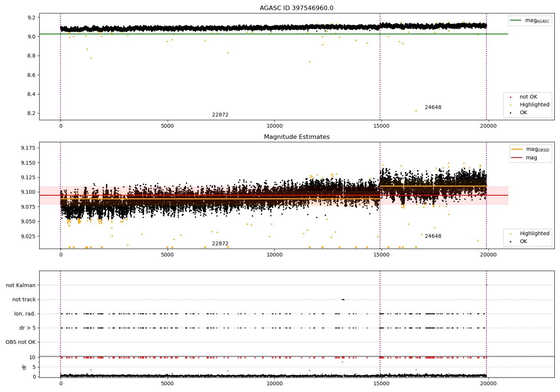Select "Highlighted" in the AGASC ID plot legend
The width and height of the screenshot is (560, 392).
(x=535, y=105)
